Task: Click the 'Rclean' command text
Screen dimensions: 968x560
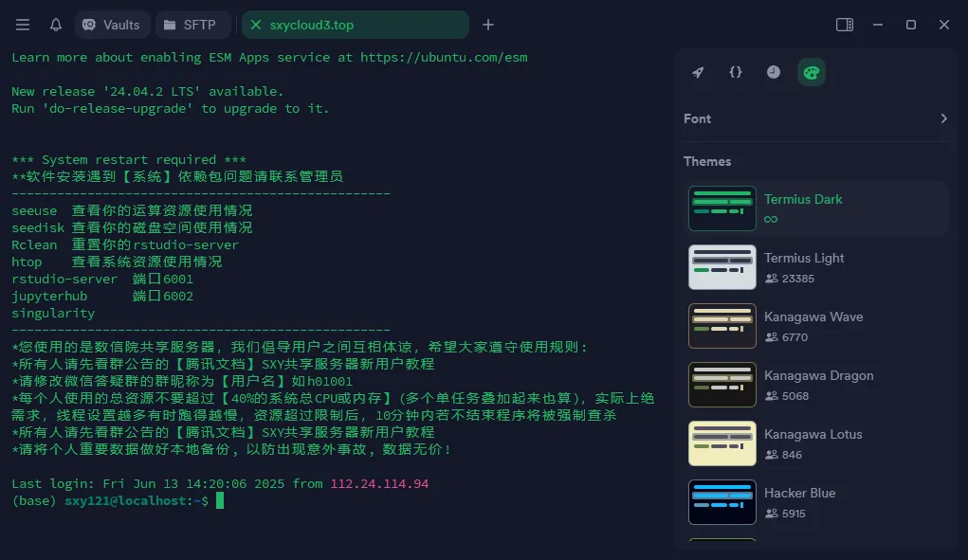Action: [x=34, y=244]
